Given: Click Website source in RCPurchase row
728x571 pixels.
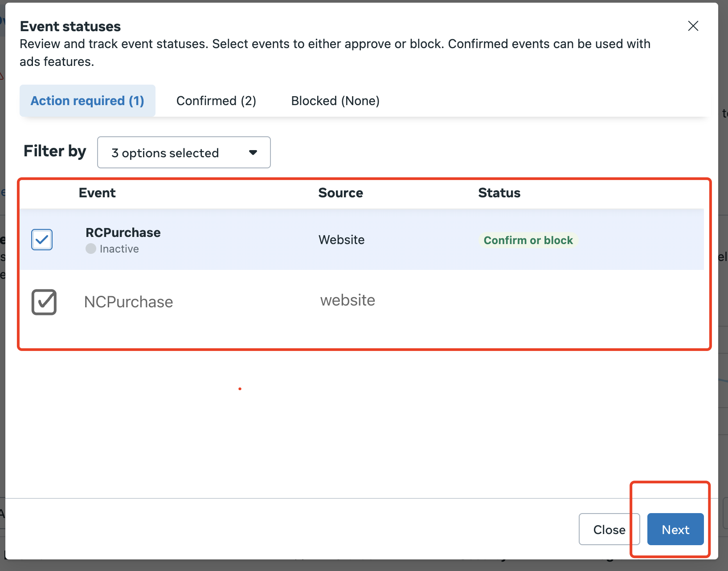Looking at the screenshot, I should pyautogui.click(x=341, y=240).
